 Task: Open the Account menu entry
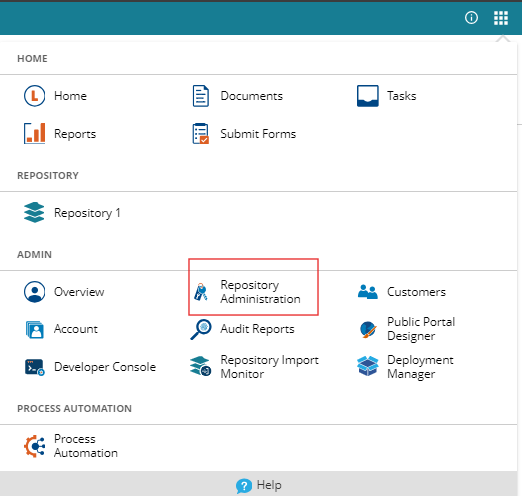coord(62,329)
